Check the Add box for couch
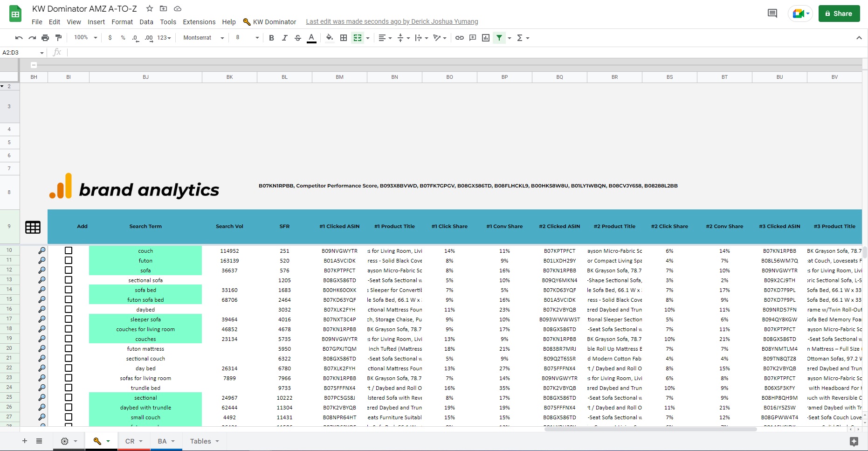Viewport: 868px width, 451px height. click(x=69, y=250)
